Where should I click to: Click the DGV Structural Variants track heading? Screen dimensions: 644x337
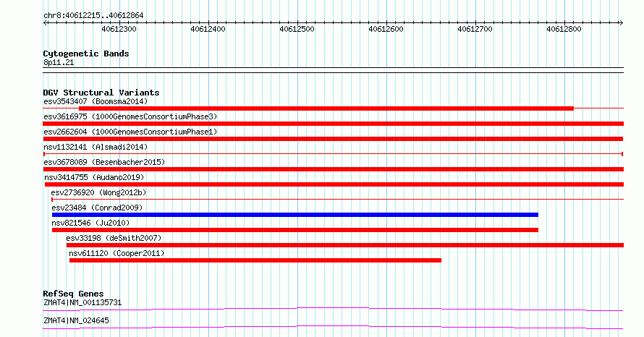pyautogui.click(x=101, y=93)
